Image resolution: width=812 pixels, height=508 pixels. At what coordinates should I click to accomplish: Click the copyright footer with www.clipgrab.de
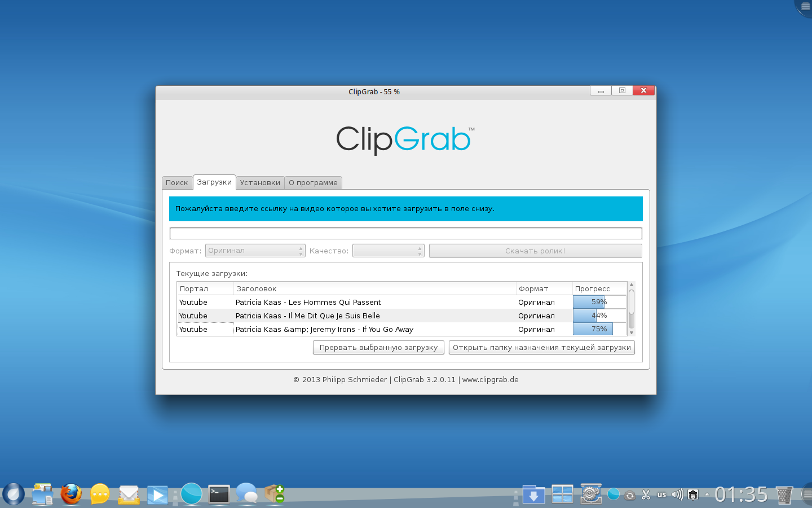click(x=406, y=379)
